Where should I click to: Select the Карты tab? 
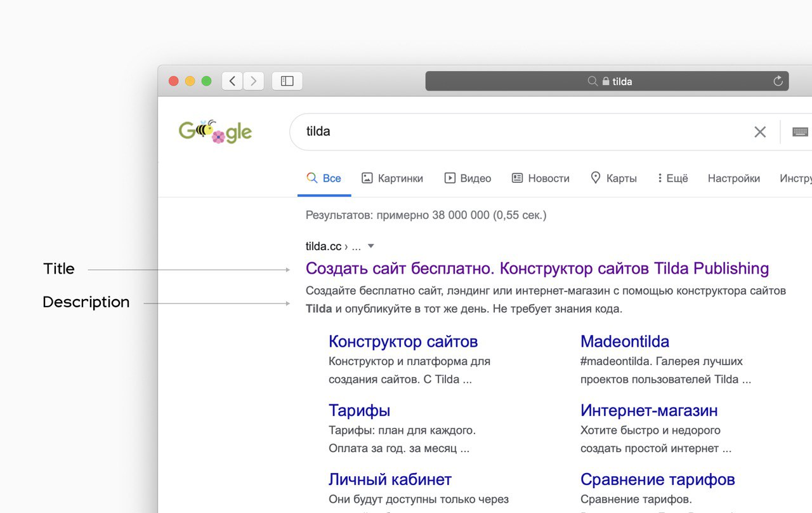point(613,178)
